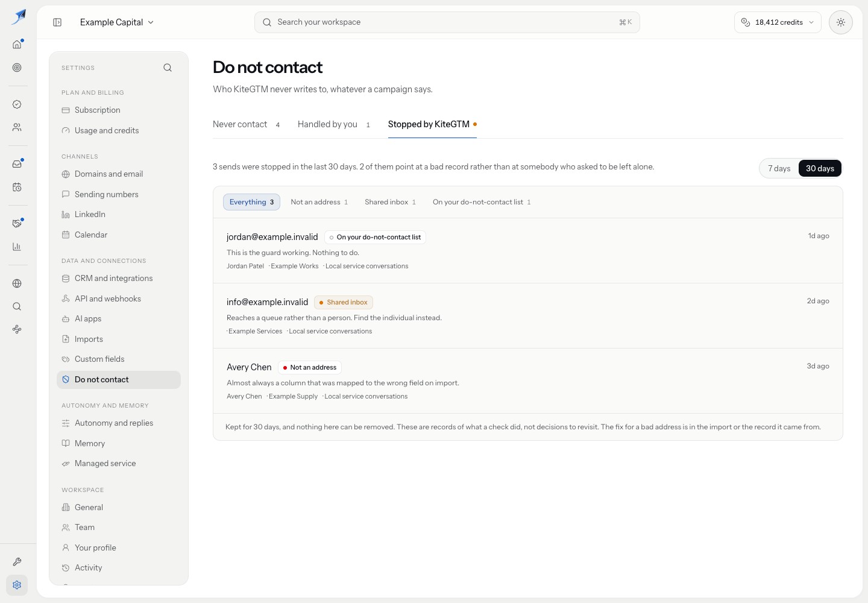Open Custom fields settings
868x603 pixels.
click(119, 359)
